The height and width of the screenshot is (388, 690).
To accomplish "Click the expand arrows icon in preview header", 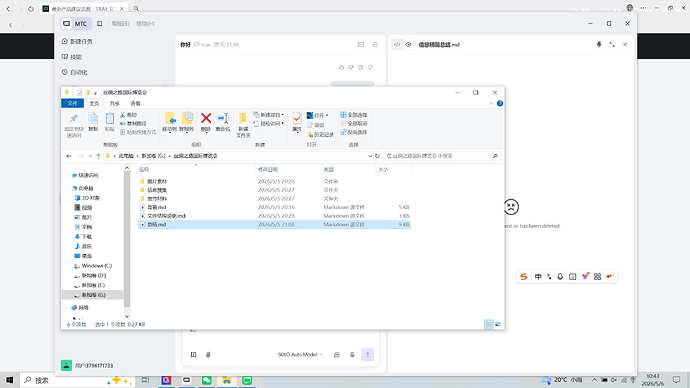I will [x=612, y=44].
